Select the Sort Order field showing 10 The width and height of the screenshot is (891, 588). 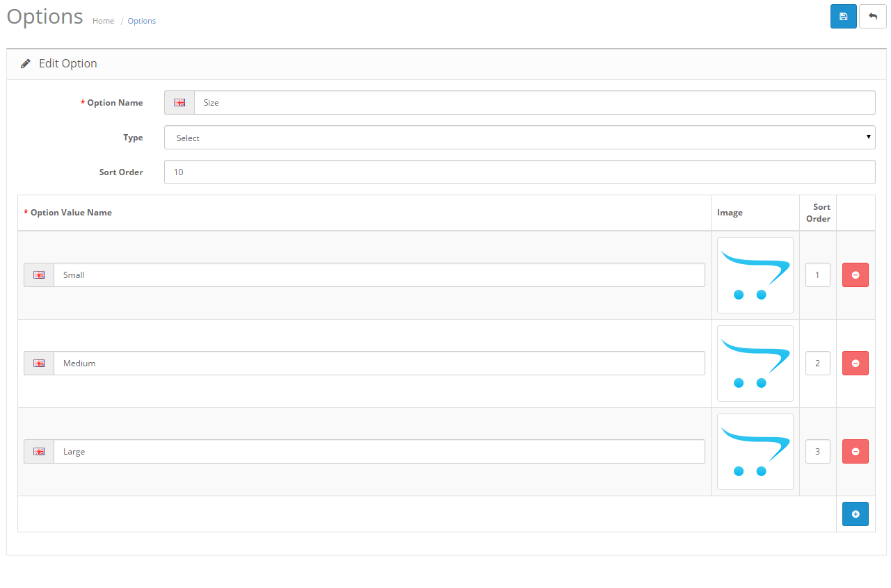tap(520, 172)
